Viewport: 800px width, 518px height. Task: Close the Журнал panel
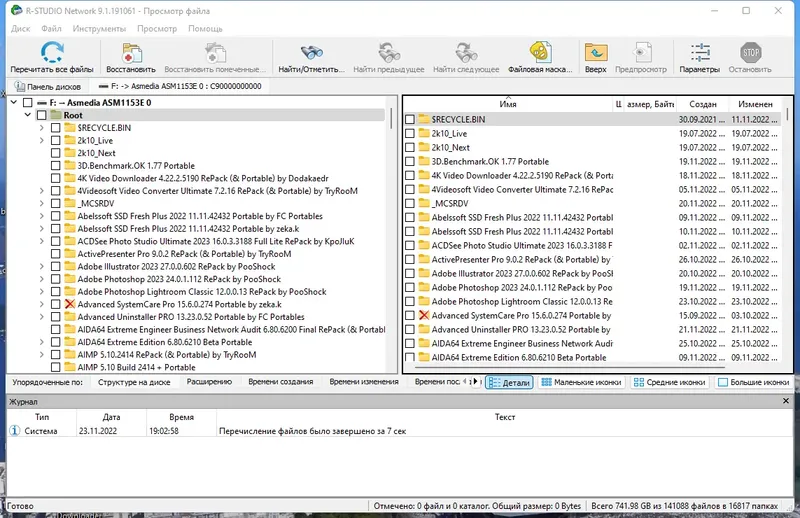pos(786,401)
